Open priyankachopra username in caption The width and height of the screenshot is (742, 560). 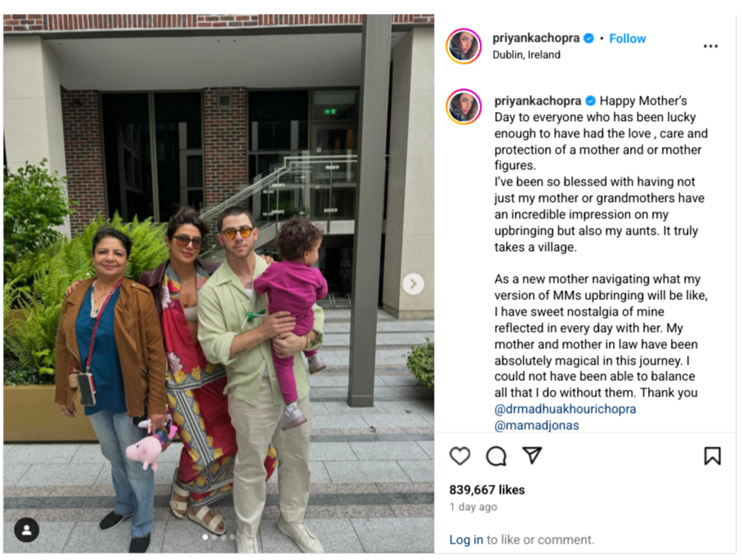click(x=538, y=101)
